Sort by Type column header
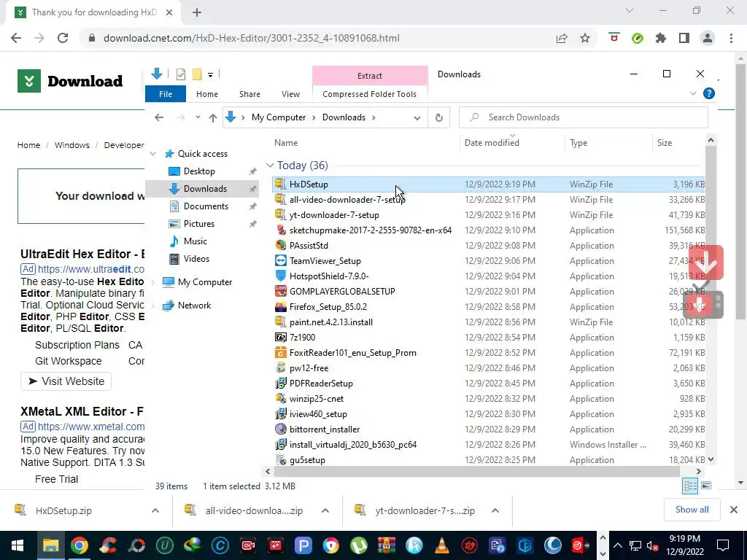 pyautogui.click(x=578, y=143)
